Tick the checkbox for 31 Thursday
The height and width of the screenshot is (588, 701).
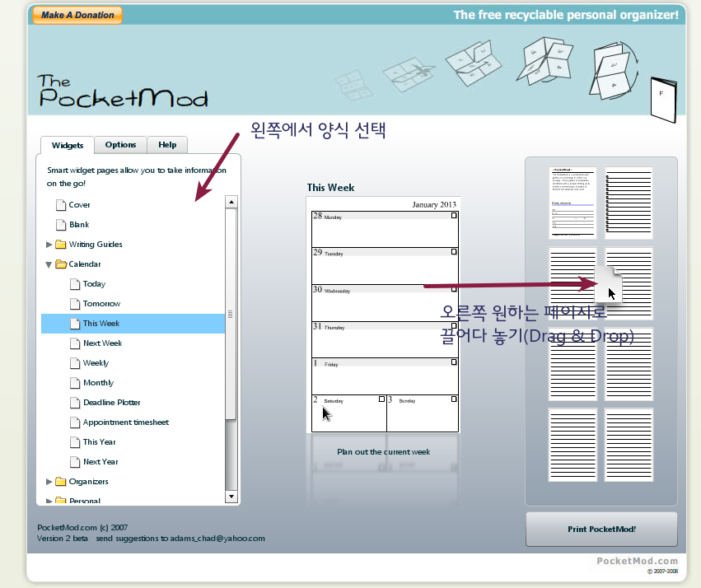pyautogui.click(x=454, y=326)
